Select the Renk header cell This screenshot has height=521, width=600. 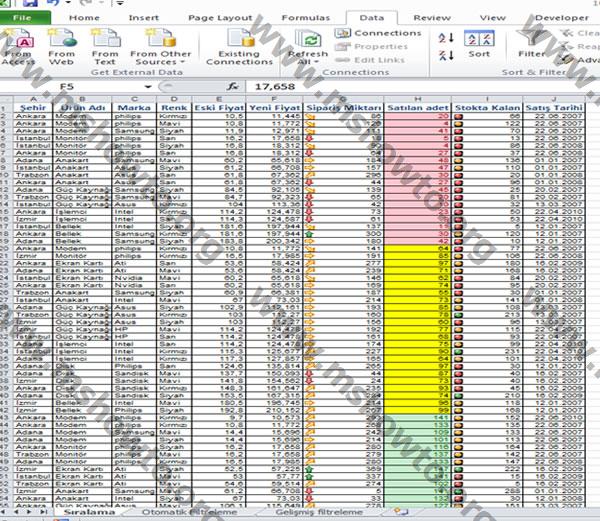(x=174, y=108)
